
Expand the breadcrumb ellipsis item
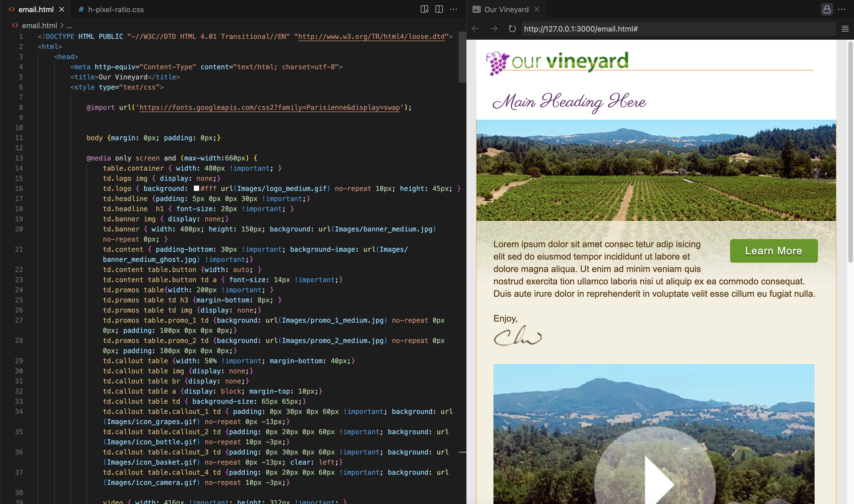coord(69,26)
